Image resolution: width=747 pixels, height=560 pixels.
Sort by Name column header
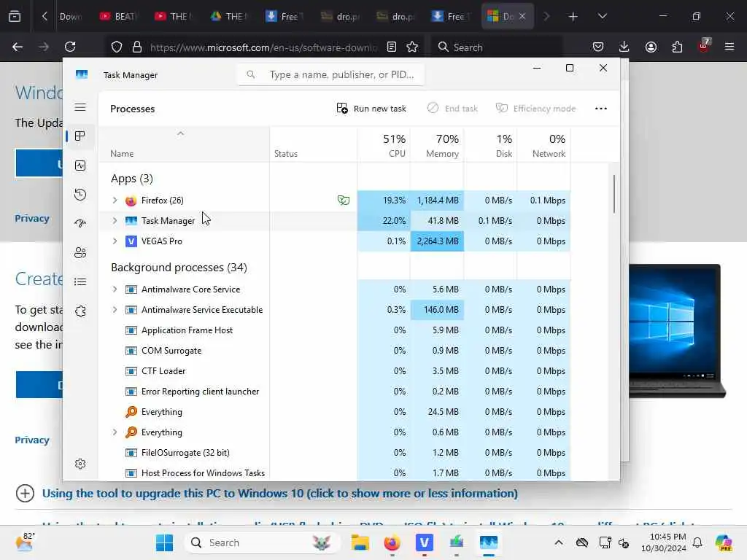(184, 145)
